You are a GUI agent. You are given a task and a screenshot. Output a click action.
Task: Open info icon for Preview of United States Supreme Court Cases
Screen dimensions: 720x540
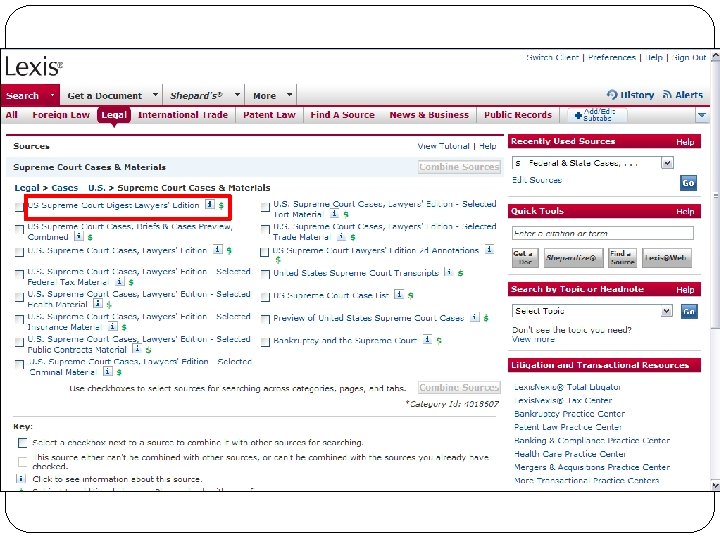tap(475, 317)
